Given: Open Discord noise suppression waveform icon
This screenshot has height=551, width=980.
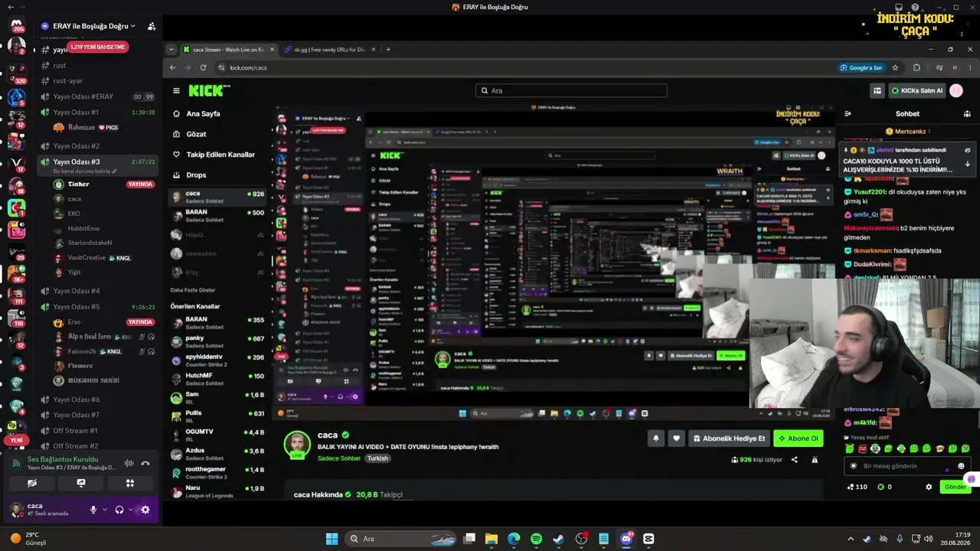Looking at the screenshot, I should (x=129, y=463).
